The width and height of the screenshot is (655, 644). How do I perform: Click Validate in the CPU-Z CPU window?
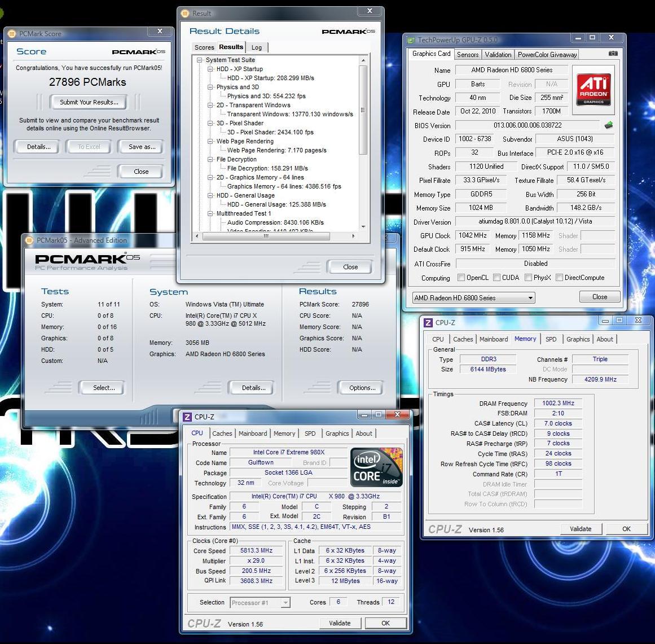click(x=340, y=623)
